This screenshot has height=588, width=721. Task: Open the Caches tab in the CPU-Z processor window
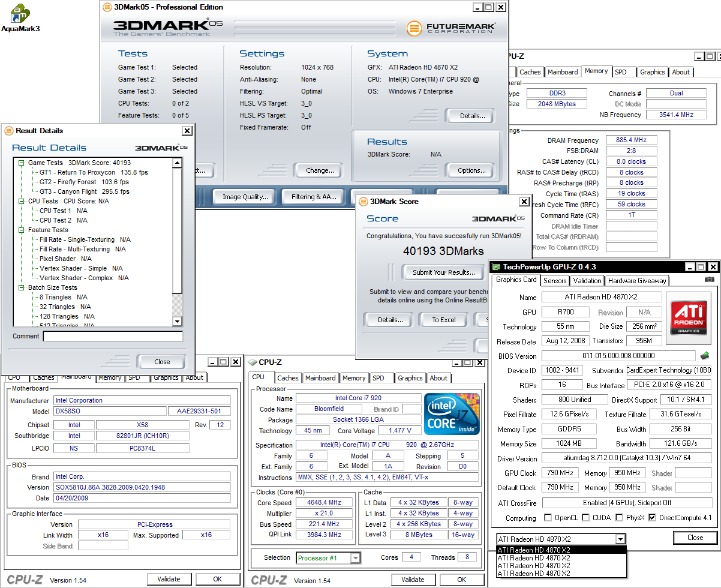(288, 378)
